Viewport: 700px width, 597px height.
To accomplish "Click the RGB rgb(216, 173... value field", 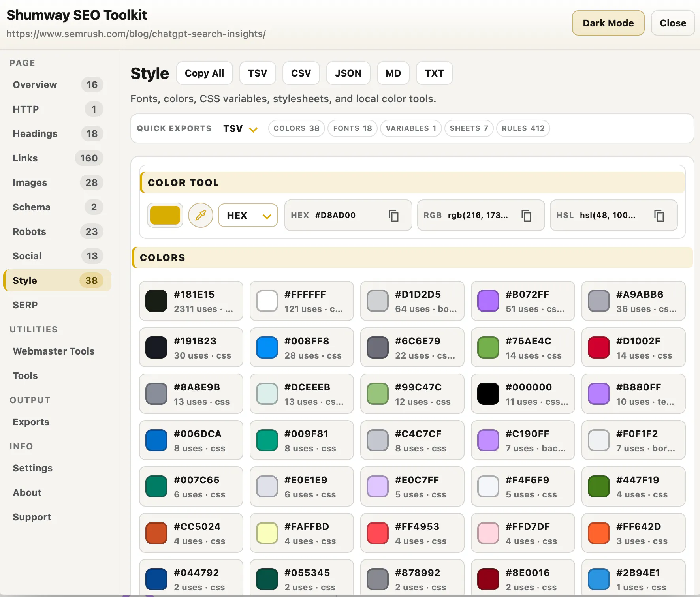I will point(481,215).
